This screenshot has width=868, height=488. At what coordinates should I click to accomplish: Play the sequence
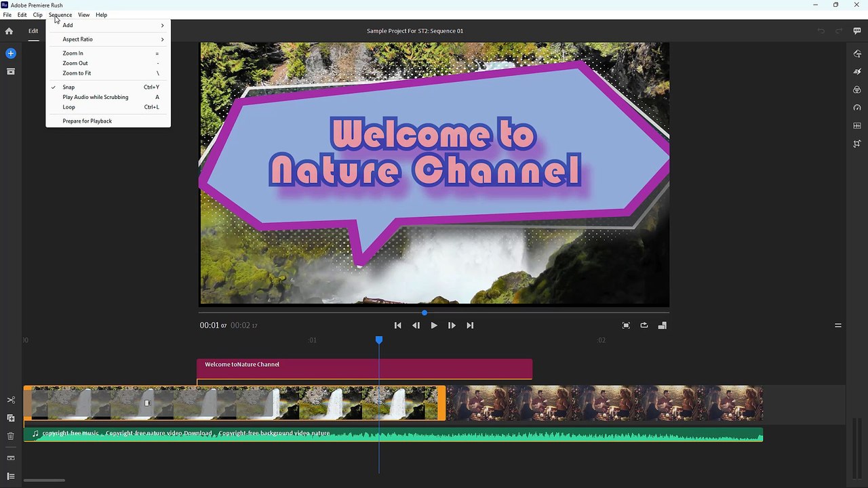coord(434,325)
